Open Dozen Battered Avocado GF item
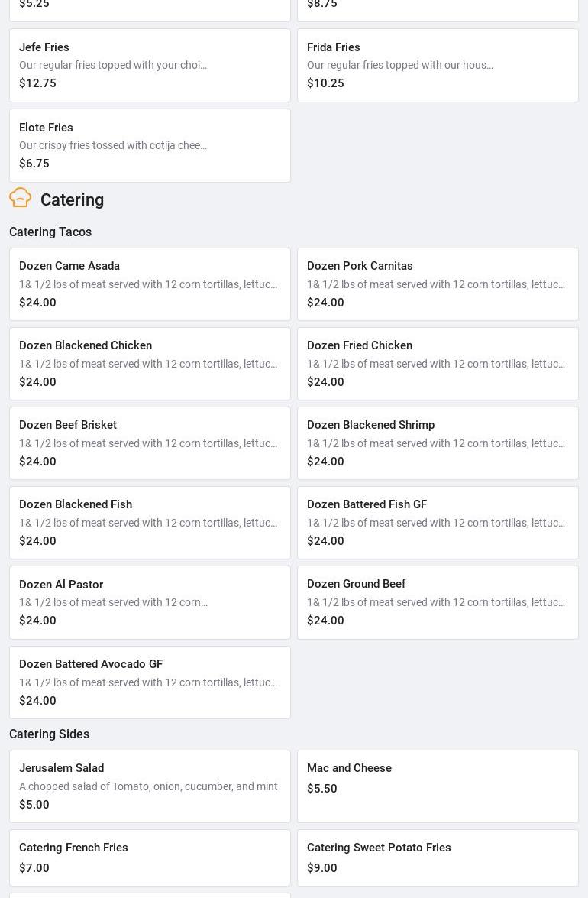The image size is (588, 898). pos(150,682)
